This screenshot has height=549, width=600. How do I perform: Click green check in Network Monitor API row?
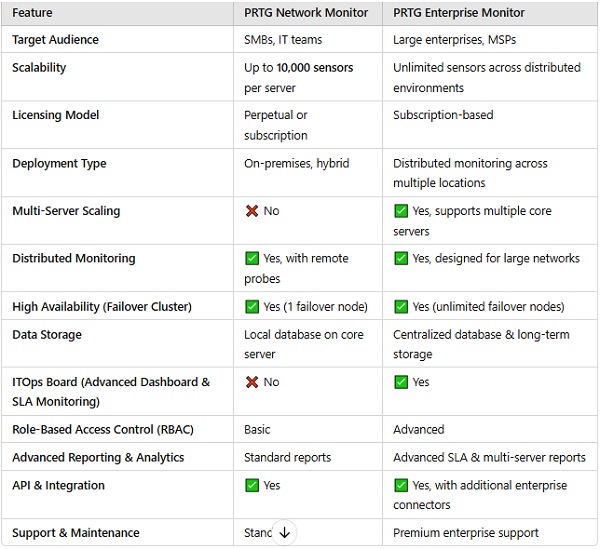252,485
